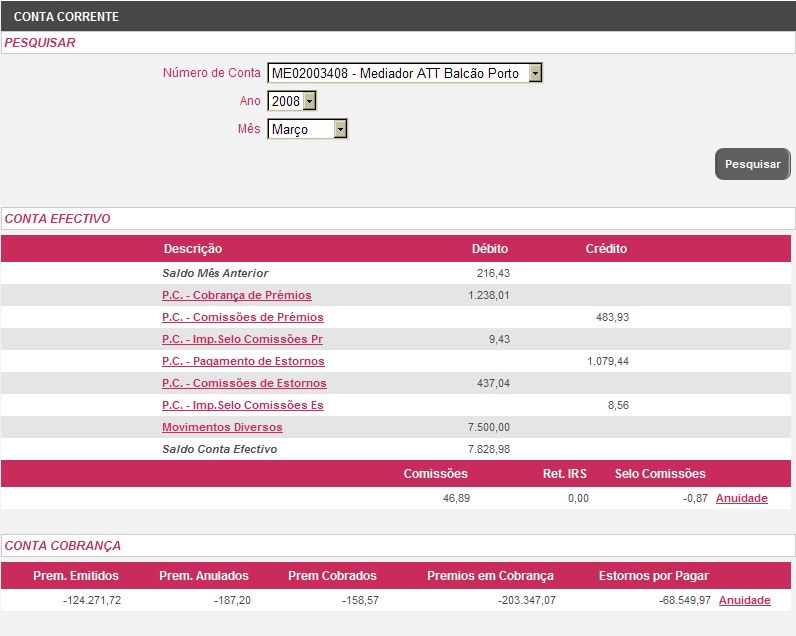Select the Saldo Conta Efectivo row label
The height and width of the screenshot is (636, 796).
pos(219,449)
